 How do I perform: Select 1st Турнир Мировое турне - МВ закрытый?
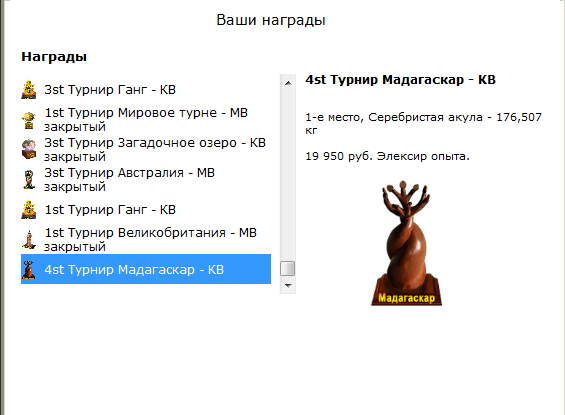(x=146, y=120)
